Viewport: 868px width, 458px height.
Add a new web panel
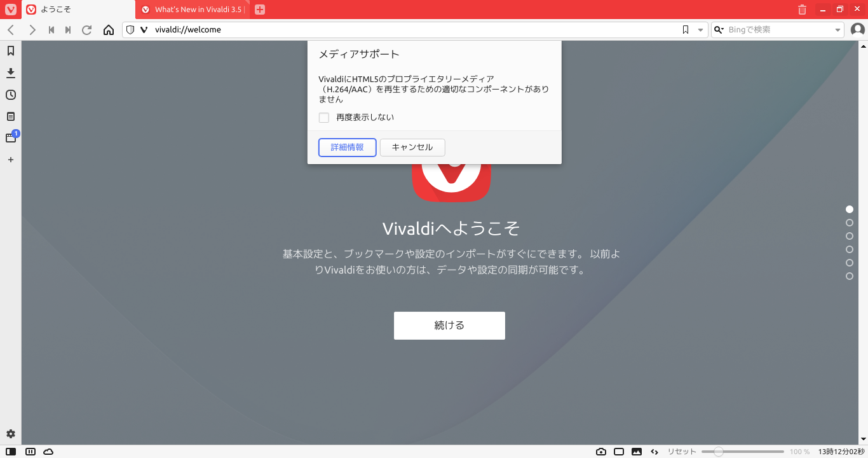pos(11,160)
